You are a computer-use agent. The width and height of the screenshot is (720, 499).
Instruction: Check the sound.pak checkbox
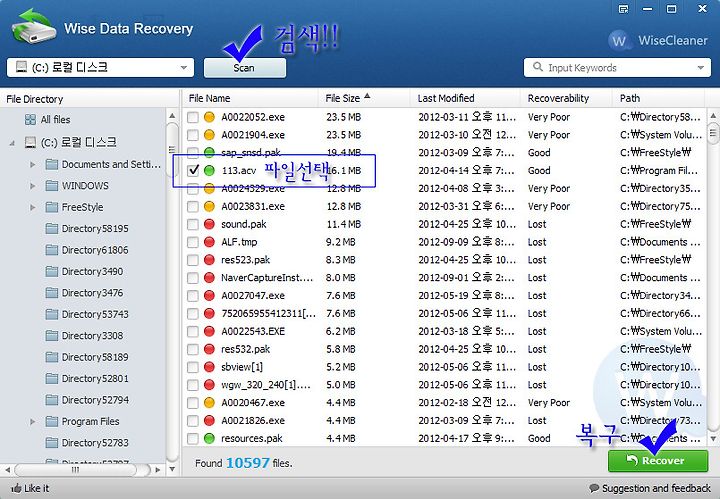[x=193, y=224]
